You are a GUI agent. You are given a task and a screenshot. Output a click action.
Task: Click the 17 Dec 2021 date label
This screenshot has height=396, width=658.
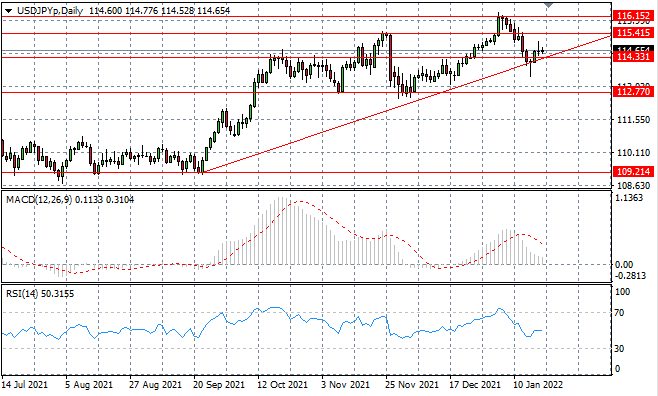[x=476, y=385]
